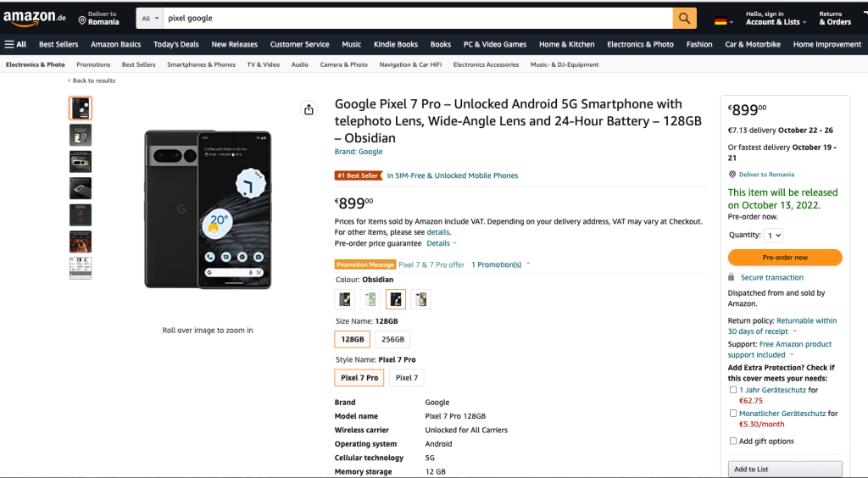
Task: Check the Monatlicher Geräteschutz box
Action: tap(733, 414)
